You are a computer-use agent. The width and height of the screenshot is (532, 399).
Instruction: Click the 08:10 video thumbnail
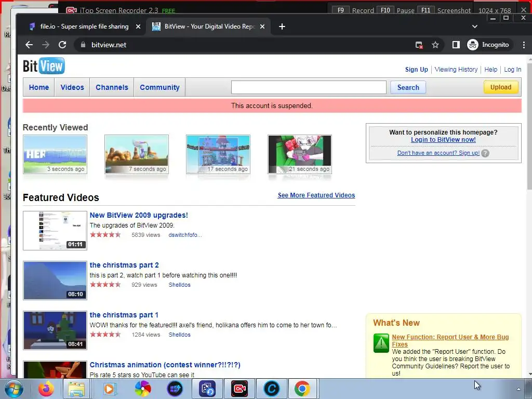[x=55, y=281]
